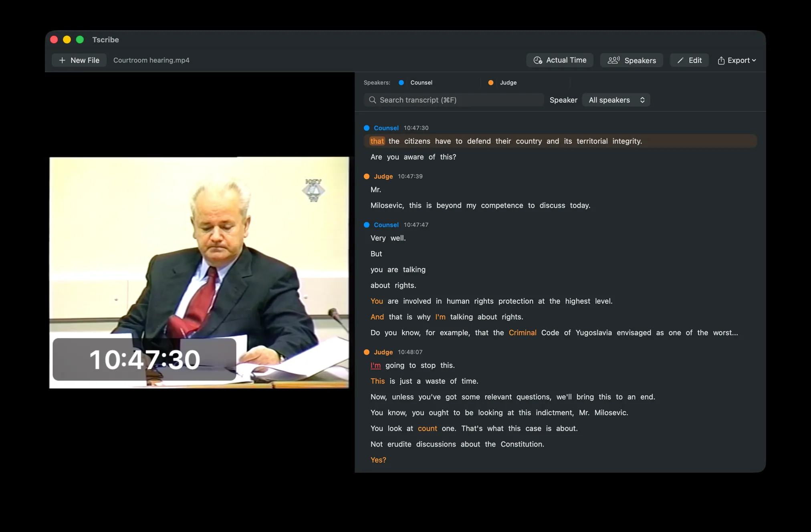The width and height of the screenshot is (811, 532).
Task: Click the pencil icon on Edit button
Action: tap(680, 60)
